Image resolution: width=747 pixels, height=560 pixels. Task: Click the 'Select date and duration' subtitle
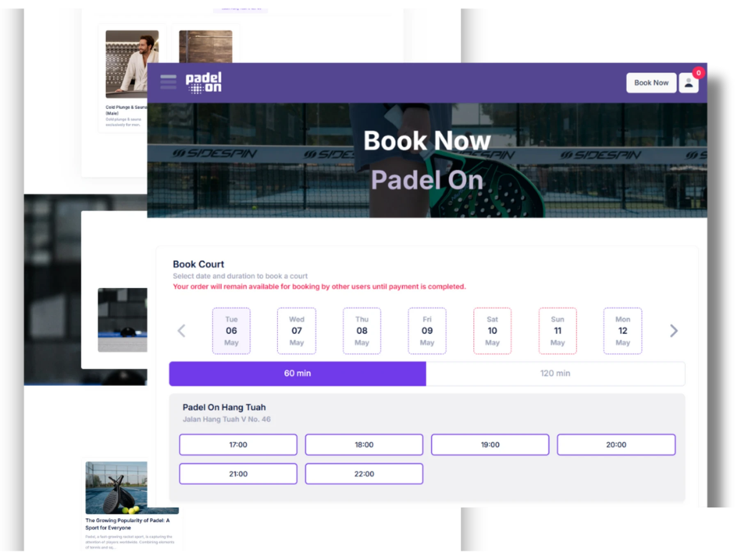240,276
